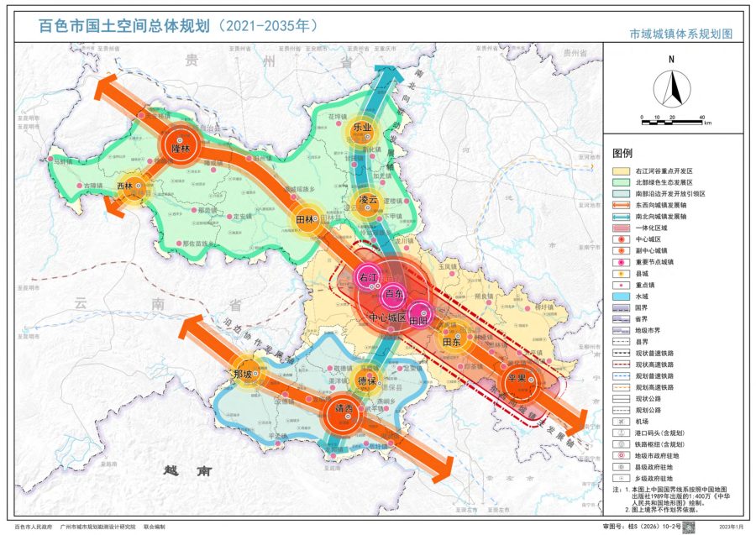756x535 pixels.
Task: Click the 广州市城市规划勘测设计研究院 footer text
Action: click(98, 527)
